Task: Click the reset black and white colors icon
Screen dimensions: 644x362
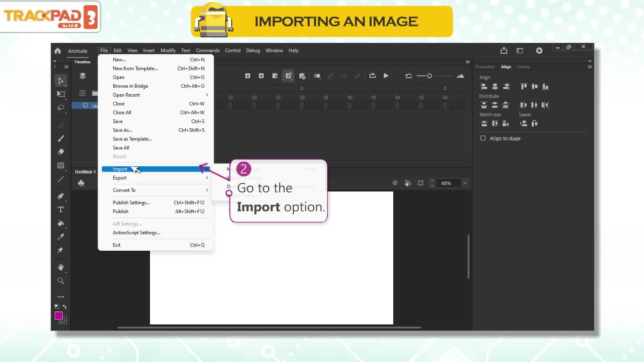Action: point(57,306)
